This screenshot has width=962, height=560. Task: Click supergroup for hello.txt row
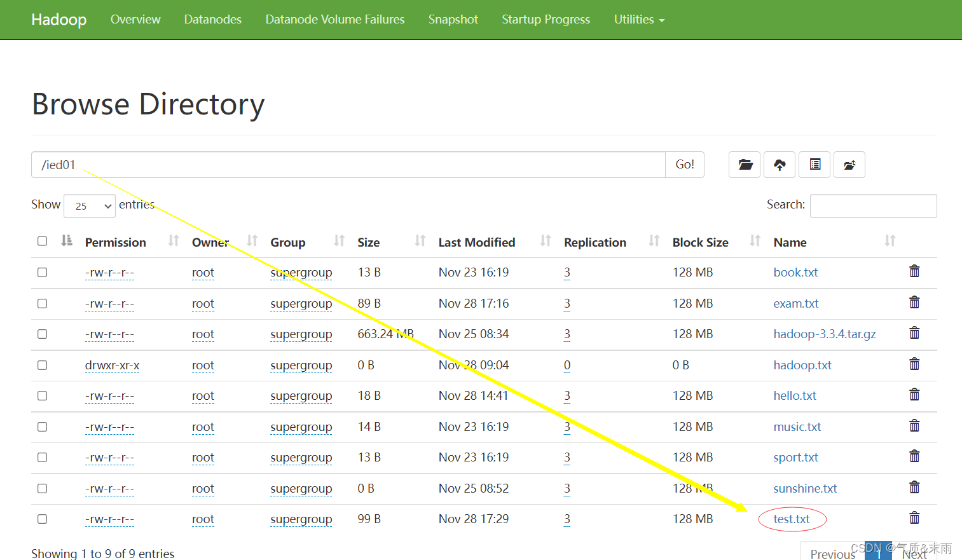click(x=301, y=395)
